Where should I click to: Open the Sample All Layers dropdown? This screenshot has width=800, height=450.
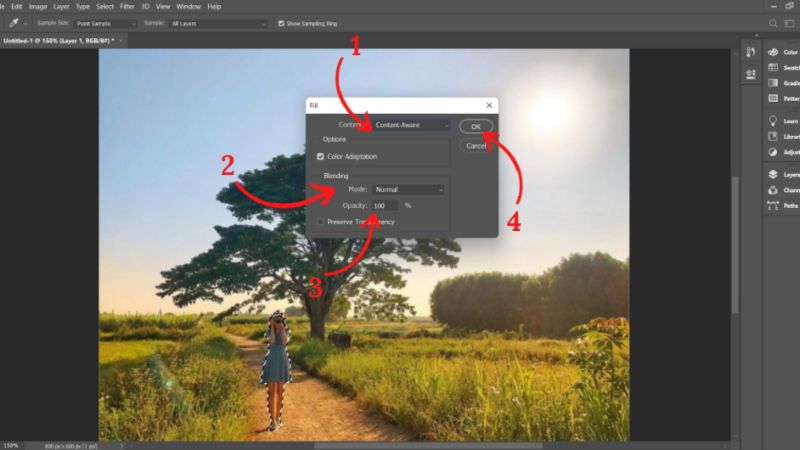point(218,23)
